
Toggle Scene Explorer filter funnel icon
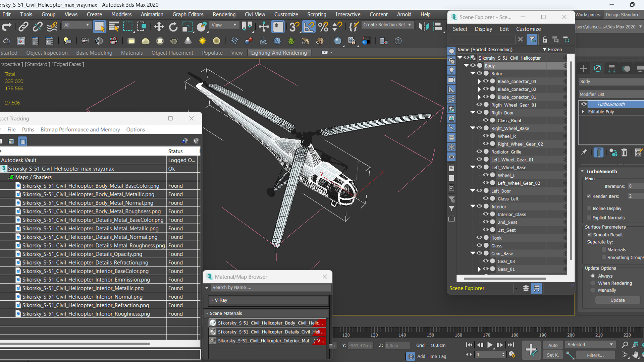pyautogui.click(x=532, y=40)
